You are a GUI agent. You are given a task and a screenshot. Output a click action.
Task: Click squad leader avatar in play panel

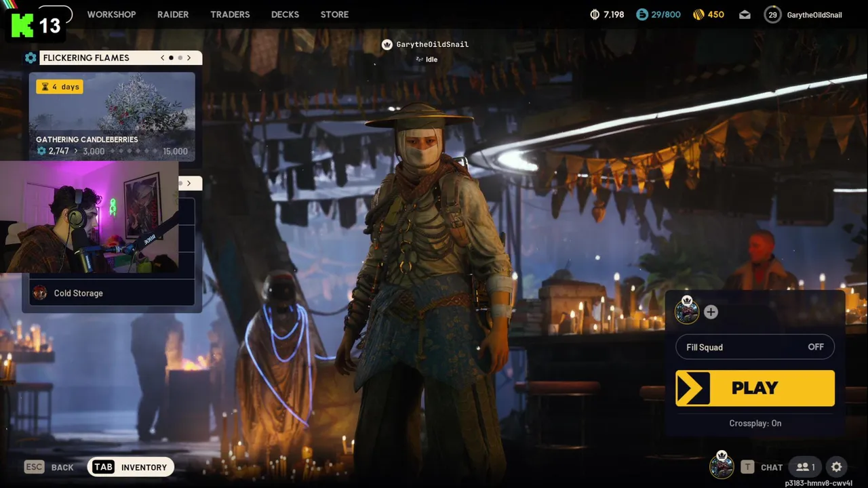687,311
